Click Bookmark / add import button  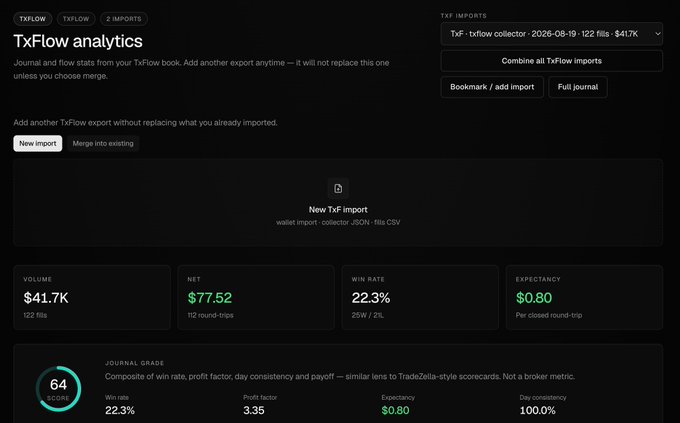point(492,87)
